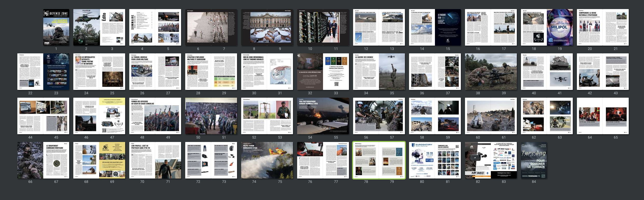Open the Sommaire page 4 thumbnail

[x=142, y=27]
